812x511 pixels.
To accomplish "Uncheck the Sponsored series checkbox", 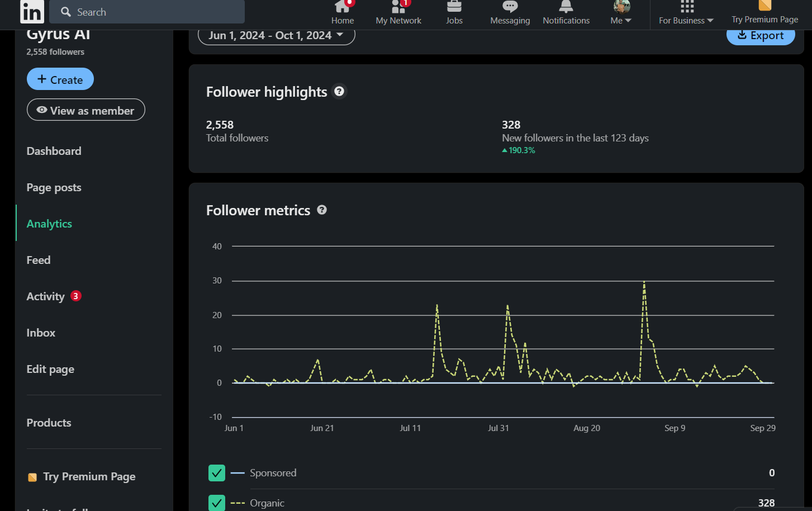I will point(217,473).
